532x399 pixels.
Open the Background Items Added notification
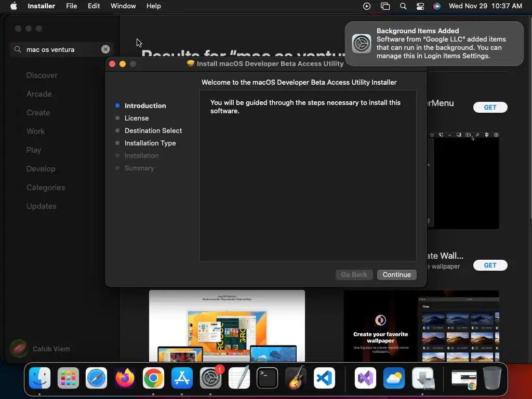[434, 44]
